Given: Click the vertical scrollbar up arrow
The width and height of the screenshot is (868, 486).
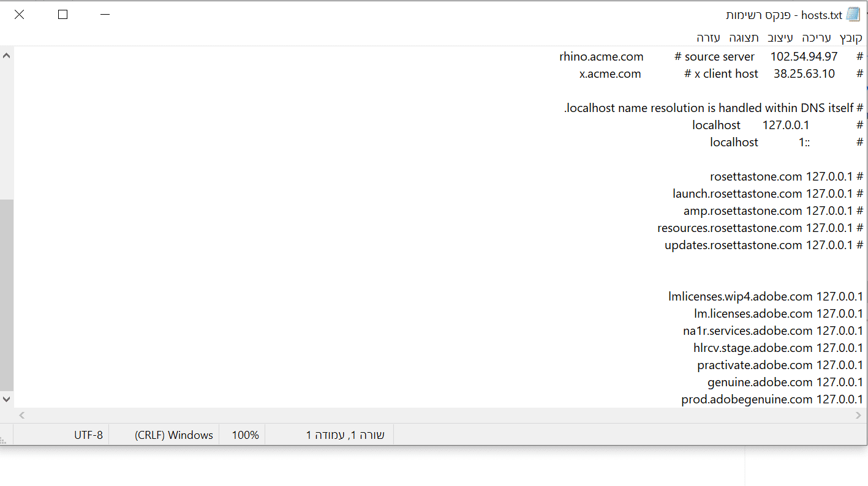Looking at the screenshot, I should click(x=7, y=56).
